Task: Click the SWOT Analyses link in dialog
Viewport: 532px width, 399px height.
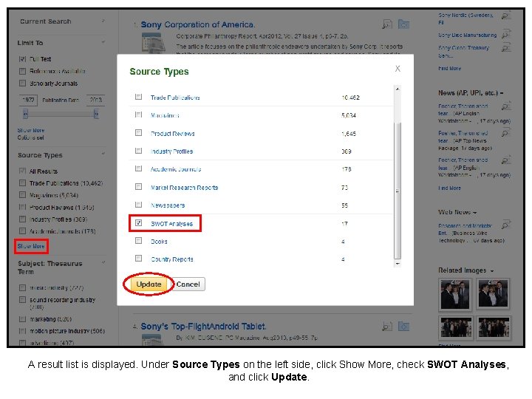Action: tap(171, 224)
